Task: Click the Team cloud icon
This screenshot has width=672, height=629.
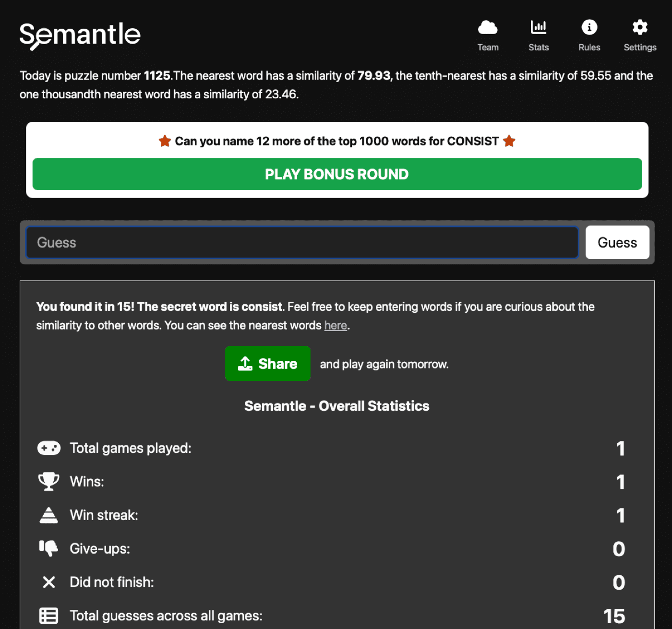Action: click(488, 27)
